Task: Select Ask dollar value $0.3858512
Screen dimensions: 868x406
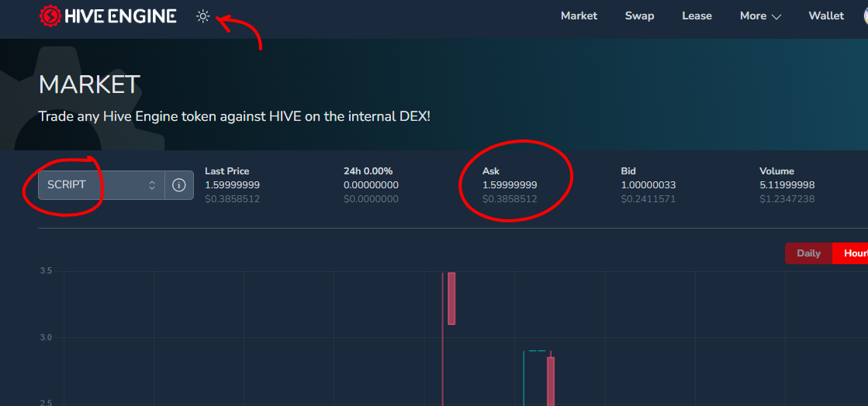Action: pyautogui.click(x=510, y=198)
